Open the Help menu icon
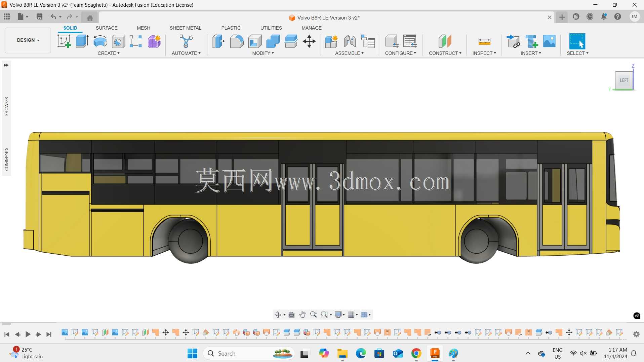This screenshot has width=644, height=362. pyautogui.click(x=618, y=17)
